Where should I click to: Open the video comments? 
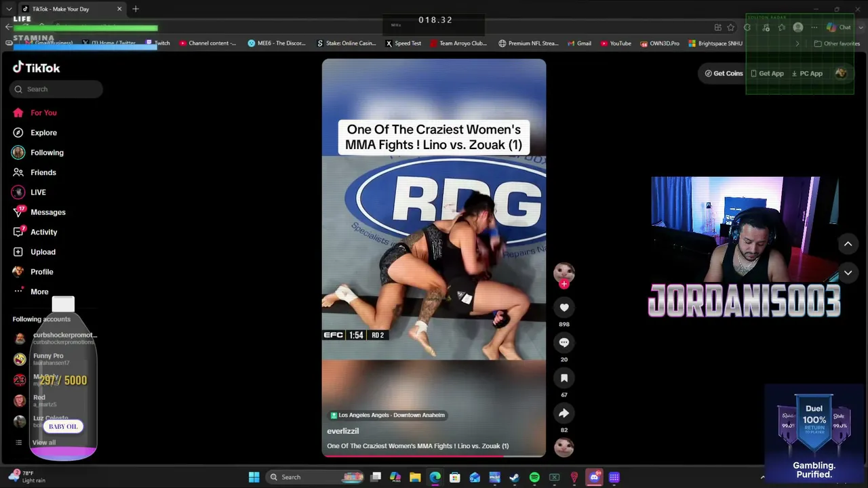564,343
